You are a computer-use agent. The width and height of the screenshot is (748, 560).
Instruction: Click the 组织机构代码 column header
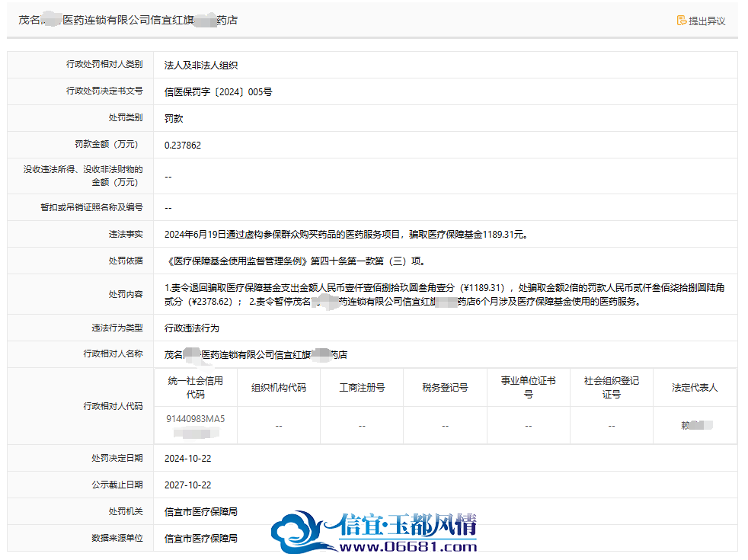[279, 387]
